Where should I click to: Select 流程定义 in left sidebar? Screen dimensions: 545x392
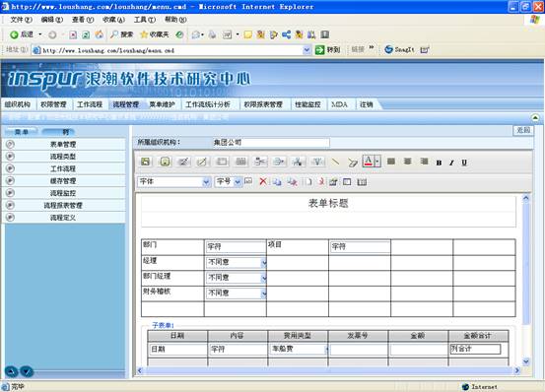64,218
